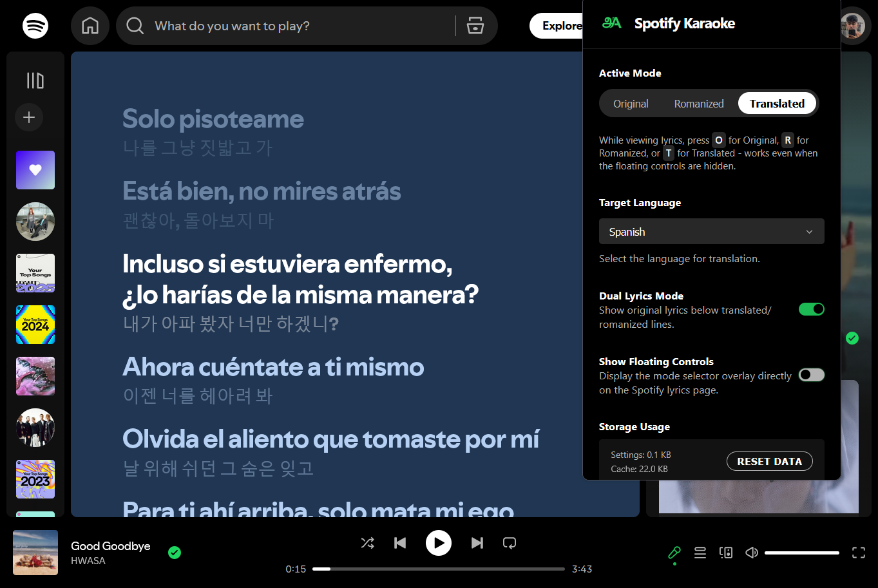Image resolution: width=878 pixels, height=588 pixels.
Task: Click green checkmark in now playing panel
Action: [852, 338]
